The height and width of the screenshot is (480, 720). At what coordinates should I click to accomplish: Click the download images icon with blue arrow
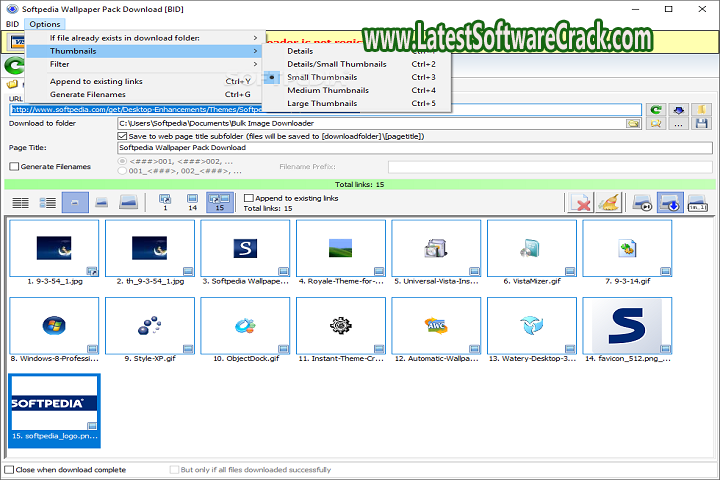[x=670, y=203]
